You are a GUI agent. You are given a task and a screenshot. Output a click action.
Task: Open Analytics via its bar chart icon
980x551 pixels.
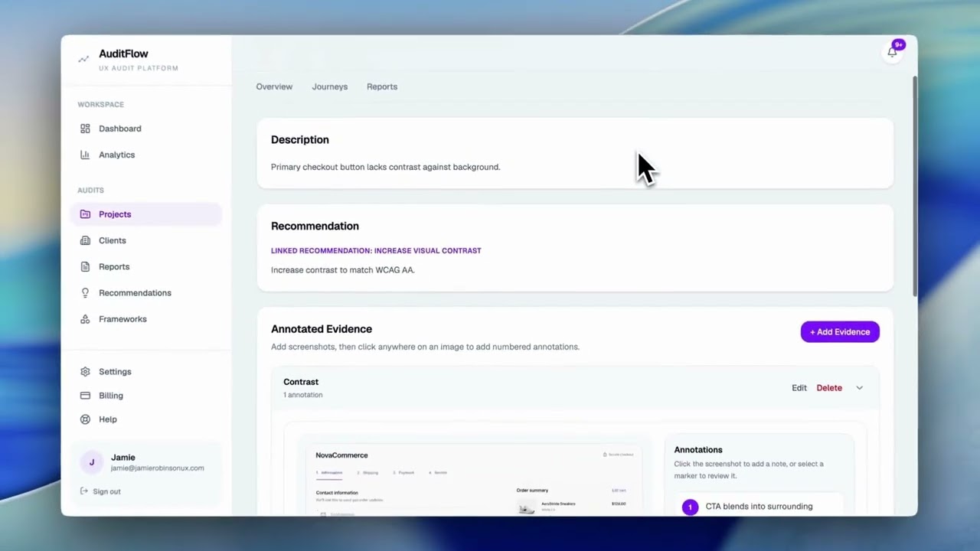point(85,155)
